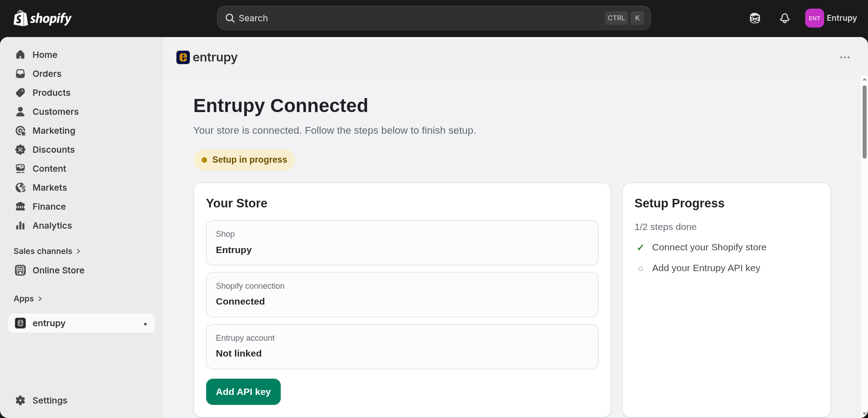The height and width of the screenshot is (418, 868).
Task: Click the 'Setup Progress' heading
Action: click(x=679, y=203)
